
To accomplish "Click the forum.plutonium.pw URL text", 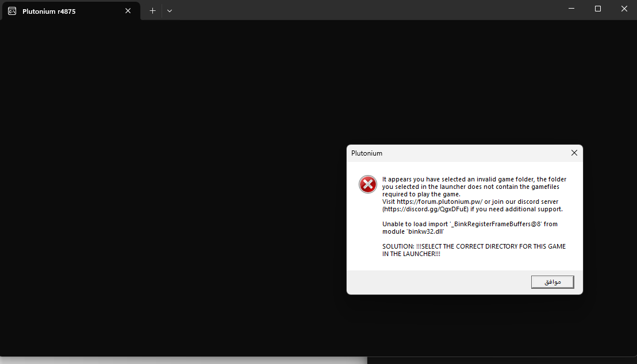I will point(440,202).
